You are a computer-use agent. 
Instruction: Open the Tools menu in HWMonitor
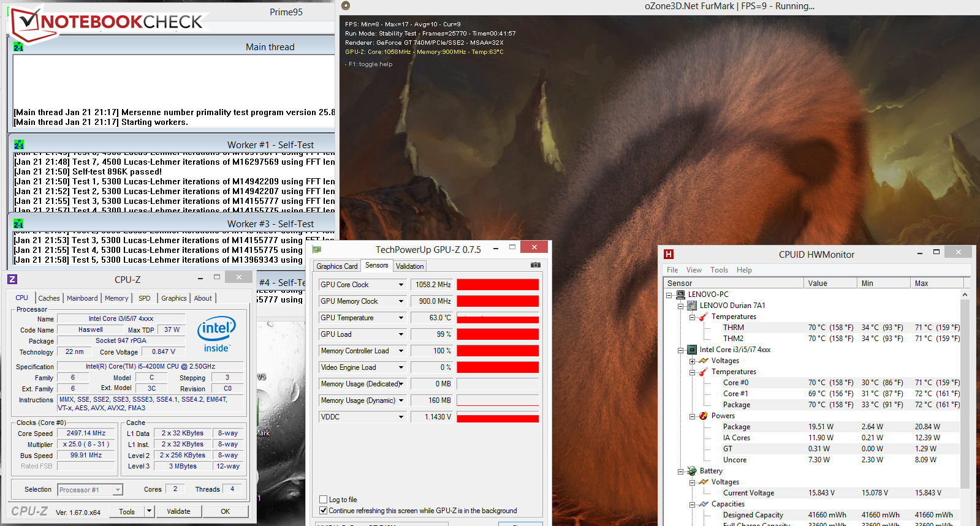click(720, 269)
